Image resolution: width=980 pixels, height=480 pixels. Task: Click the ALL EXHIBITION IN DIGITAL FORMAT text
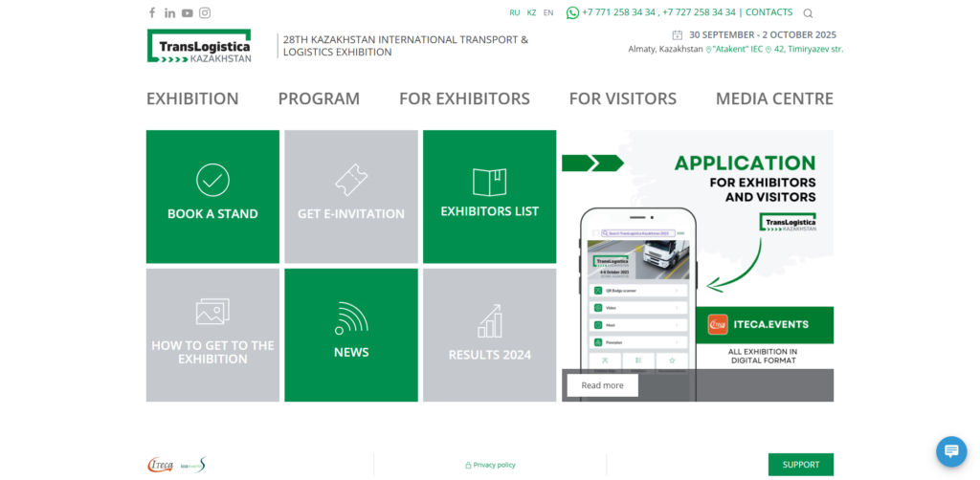(x=763, y=356)
